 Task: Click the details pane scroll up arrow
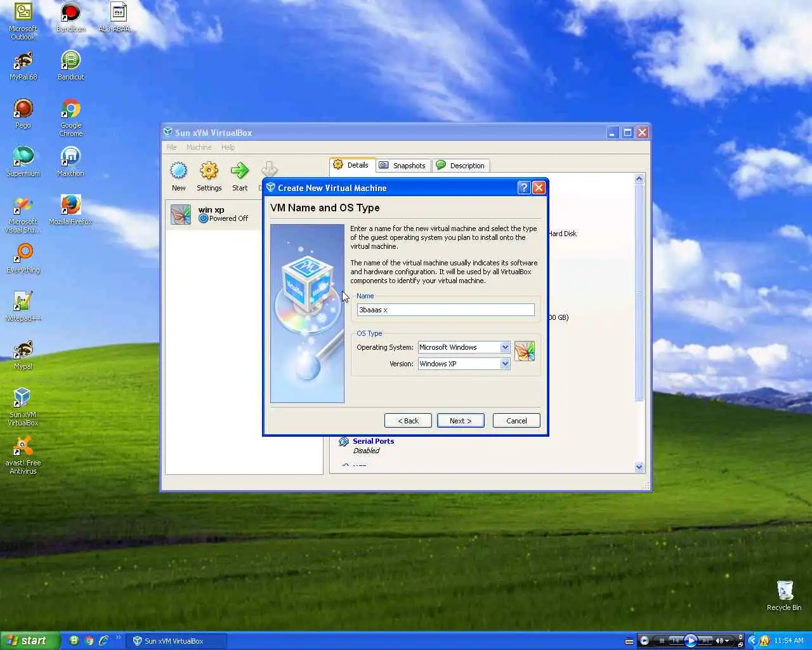(x=639, y=179)
